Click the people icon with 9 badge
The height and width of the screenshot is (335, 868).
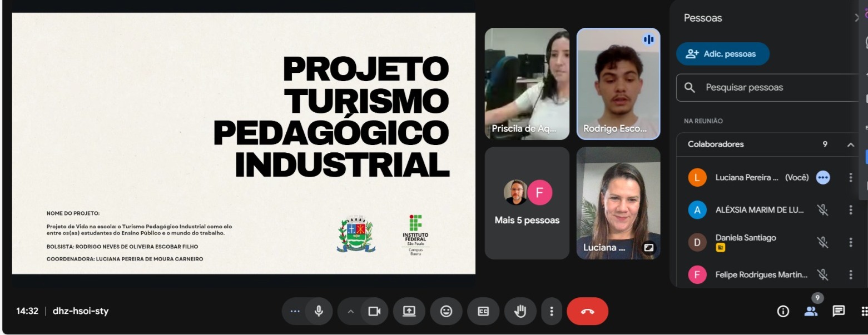[x=811, y=311]
